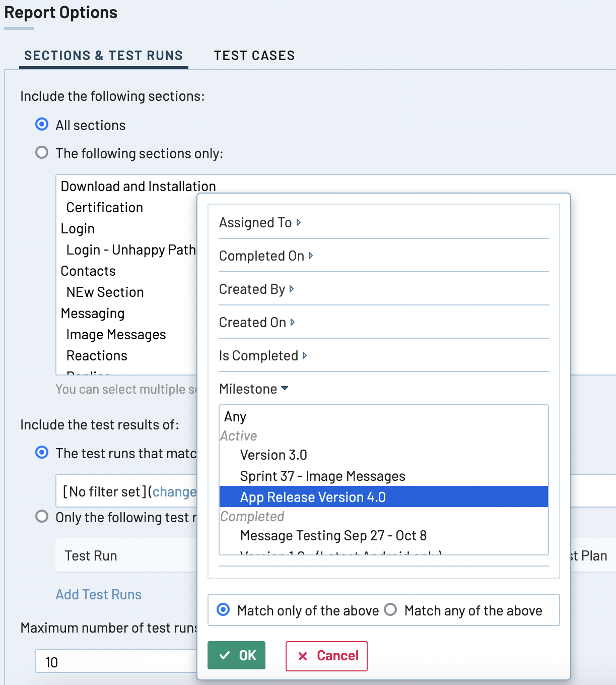The image size is (616, 685).
Task: Expand the Created By filter
Action: click(256, 289)
